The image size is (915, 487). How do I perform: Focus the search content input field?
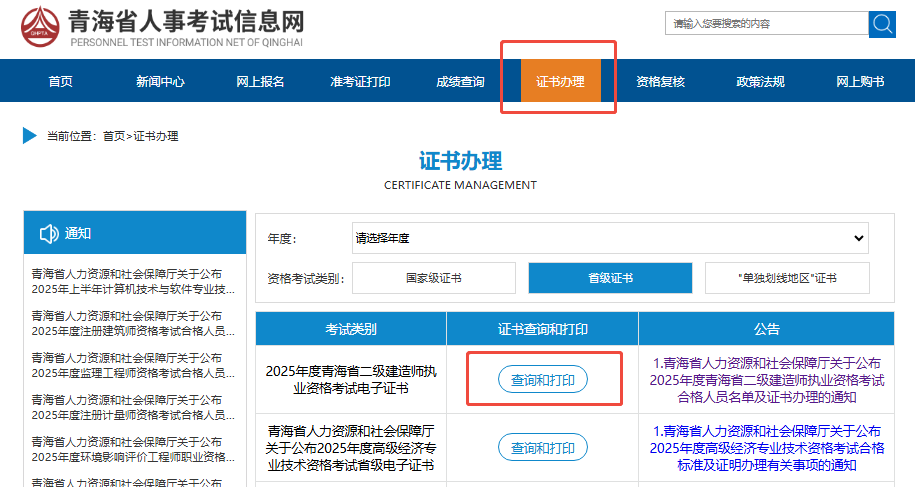click(765, 24)
